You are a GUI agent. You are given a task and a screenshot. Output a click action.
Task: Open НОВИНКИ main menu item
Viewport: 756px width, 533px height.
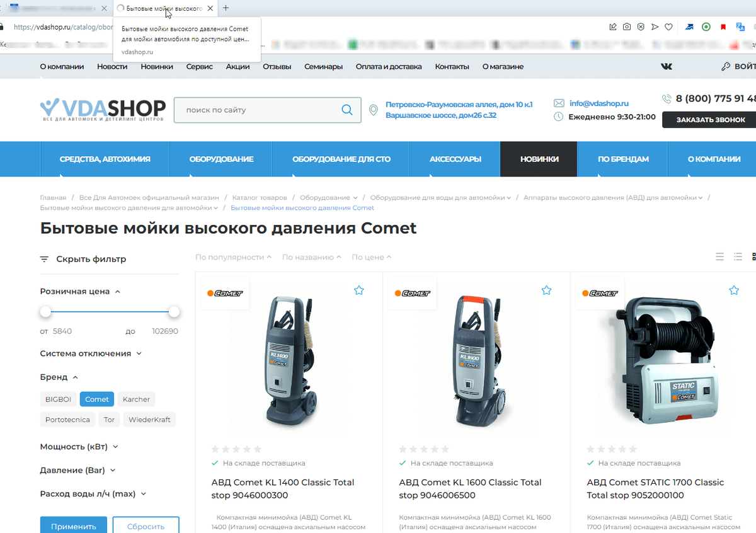pos(539,159)
